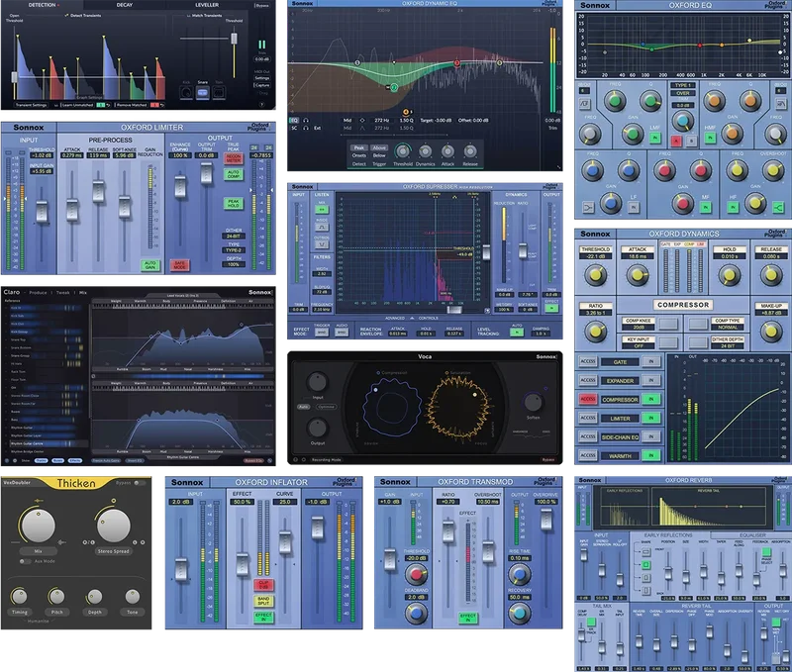
Task: Select Below trigger mode in Dynamic EQ
Action: (x=379, y=155)
